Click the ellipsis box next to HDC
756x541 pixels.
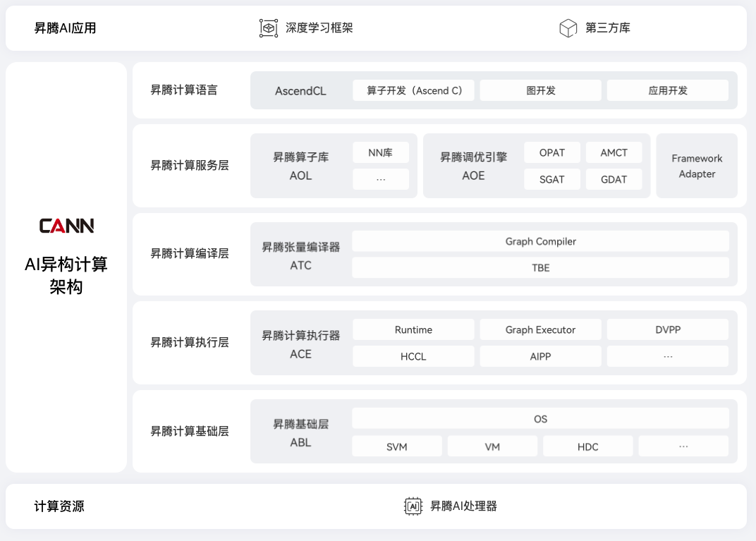(683, 446)
